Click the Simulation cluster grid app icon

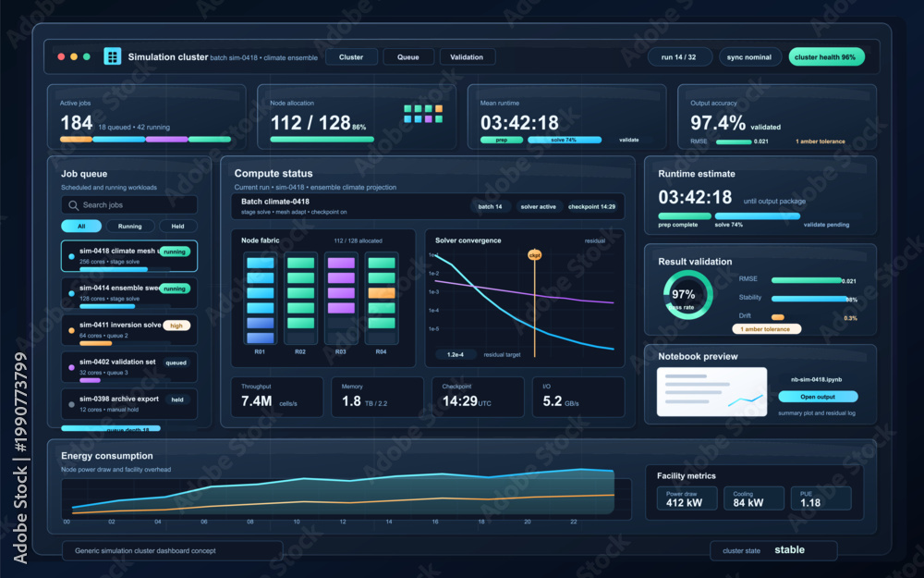[112, 56]
